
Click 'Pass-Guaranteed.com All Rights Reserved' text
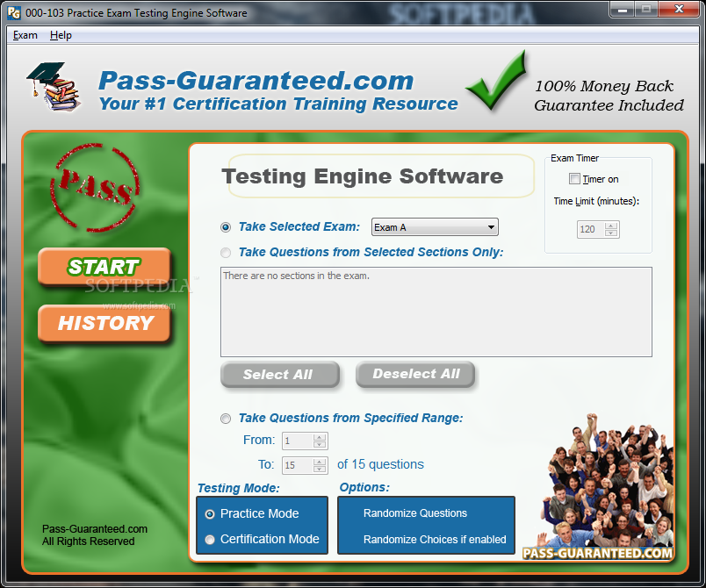95,535
